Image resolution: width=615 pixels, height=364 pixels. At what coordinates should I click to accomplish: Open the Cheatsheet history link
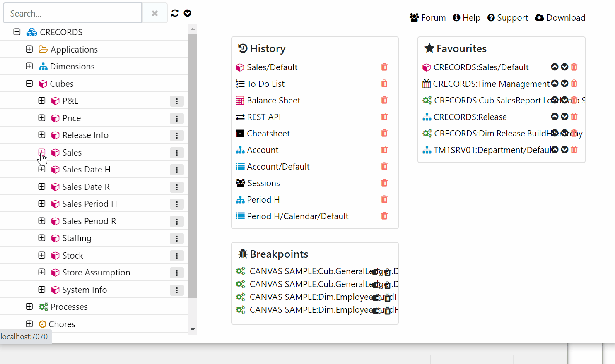268,133
